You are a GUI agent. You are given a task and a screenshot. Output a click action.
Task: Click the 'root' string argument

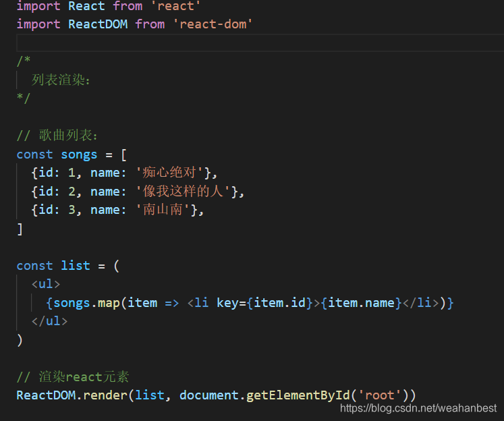click(380, 395)
